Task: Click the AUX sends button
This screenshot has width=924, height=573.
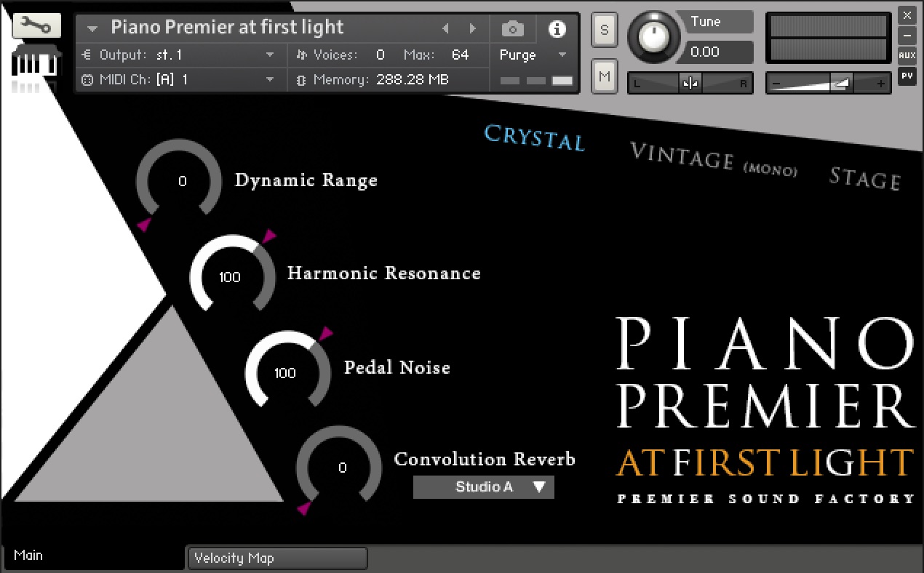Action: tap(907, 55)
